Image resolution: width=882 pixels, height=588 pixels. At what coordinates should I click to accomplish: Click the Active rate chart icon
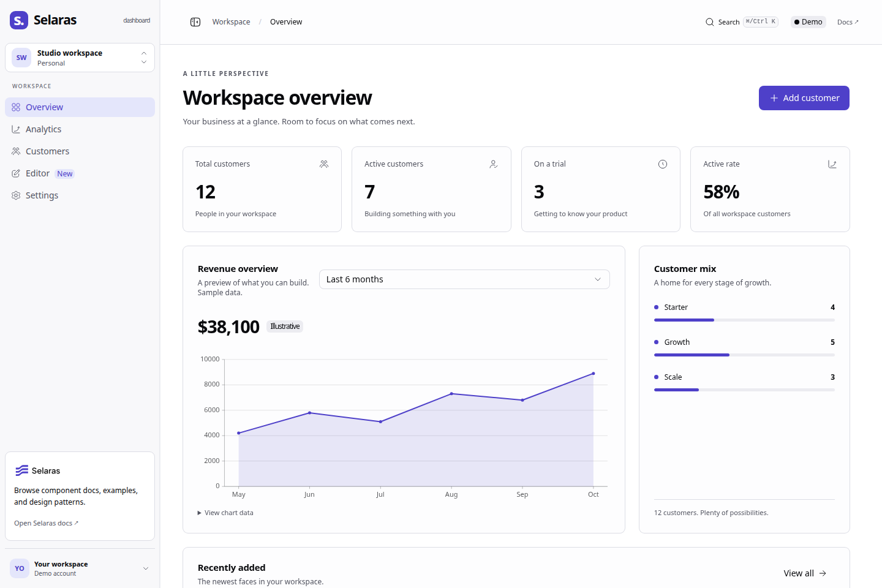832,164
